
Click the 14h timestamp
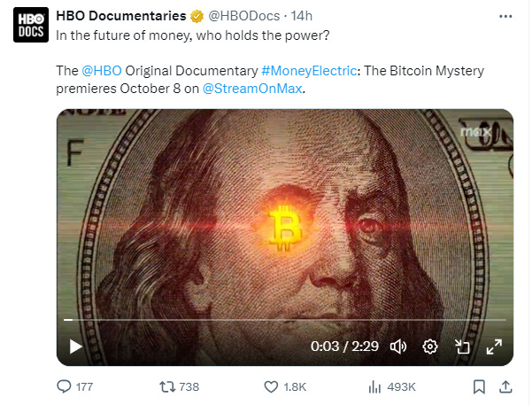[301, 16]
